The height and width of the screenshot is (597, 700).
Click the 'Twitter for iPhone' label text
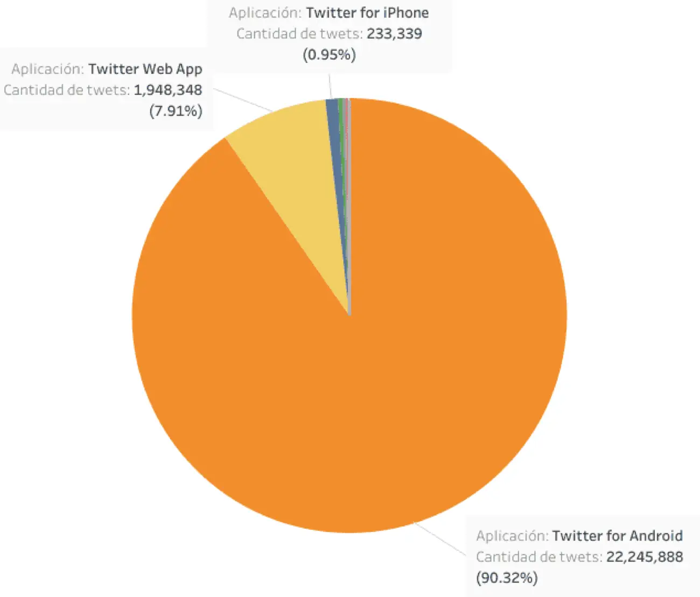(x=367, y=12)
